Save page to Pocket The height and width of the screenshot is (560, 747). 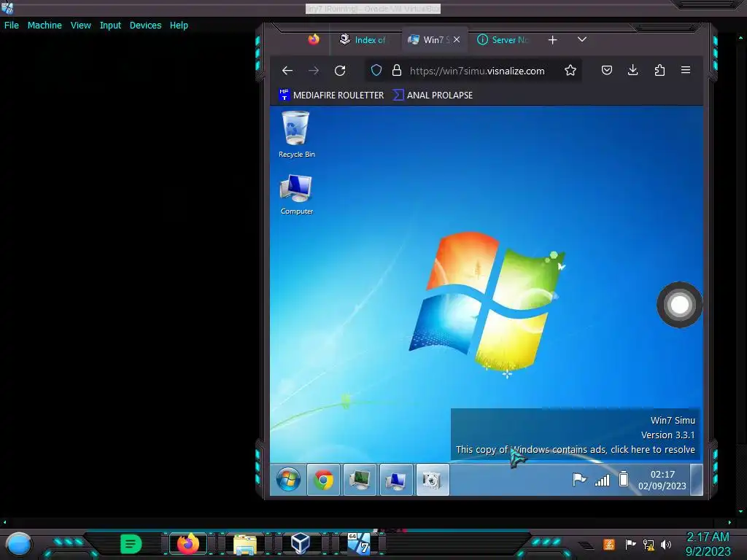606,71
